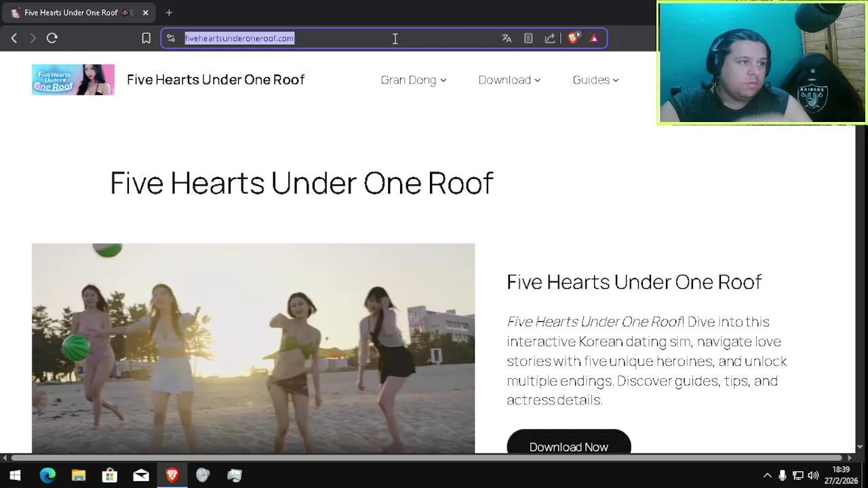This screenshot has height=488, width=868.
Task: Click the Brave Rewards triangle icon
Action: point(594,39)
